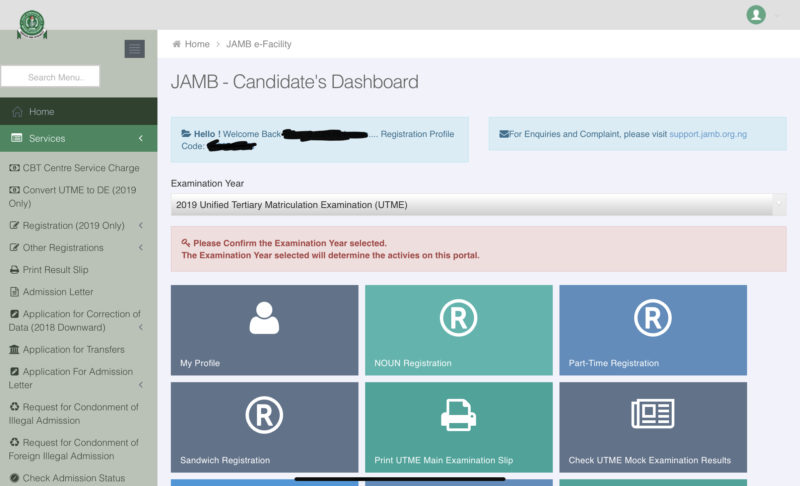Click the JAMB - Candidate's Dashboard heading
This screenshot has width=800, height=486.
coord(295,82)
